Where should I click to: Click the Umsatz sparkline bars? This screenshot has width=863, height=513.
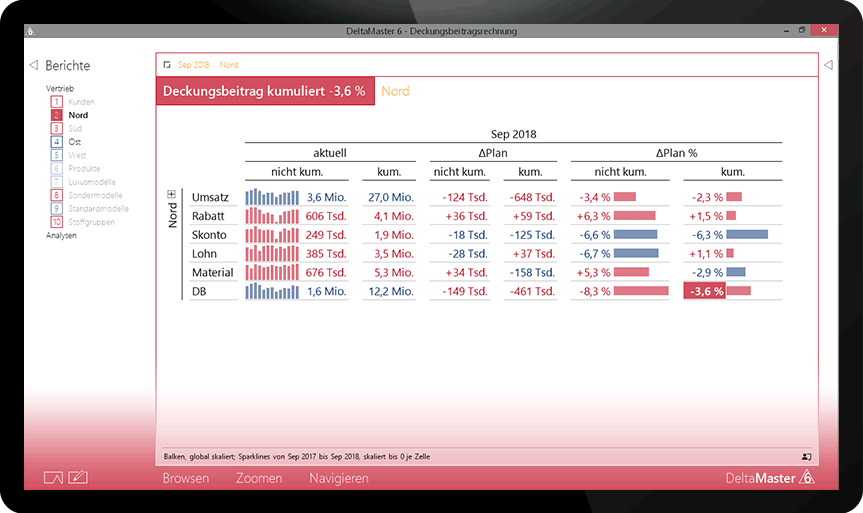272,197
